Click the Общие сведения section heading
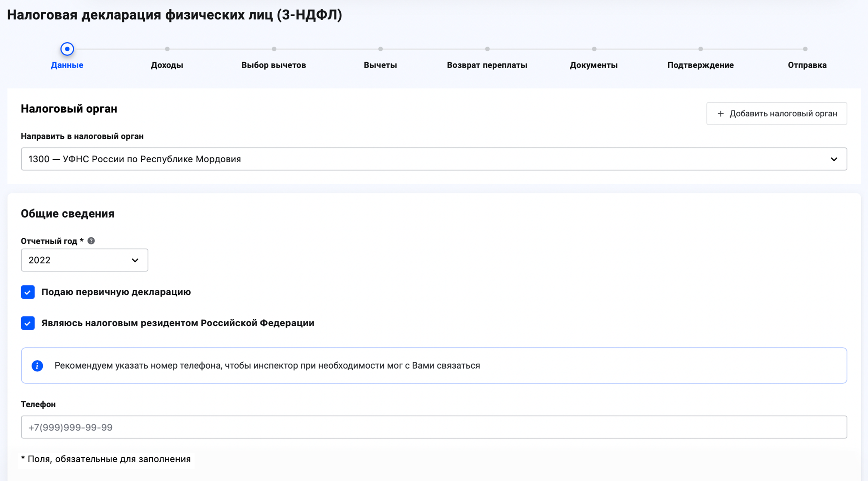The image size is (868, 481). tap(68, 214)
